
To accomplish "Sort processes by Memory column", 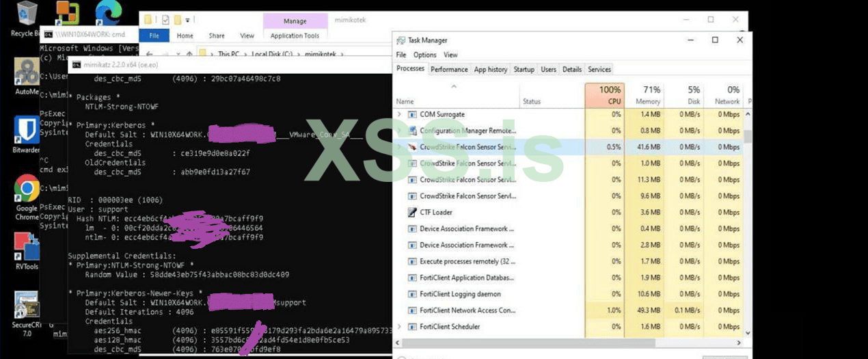I will click(644, 95).
